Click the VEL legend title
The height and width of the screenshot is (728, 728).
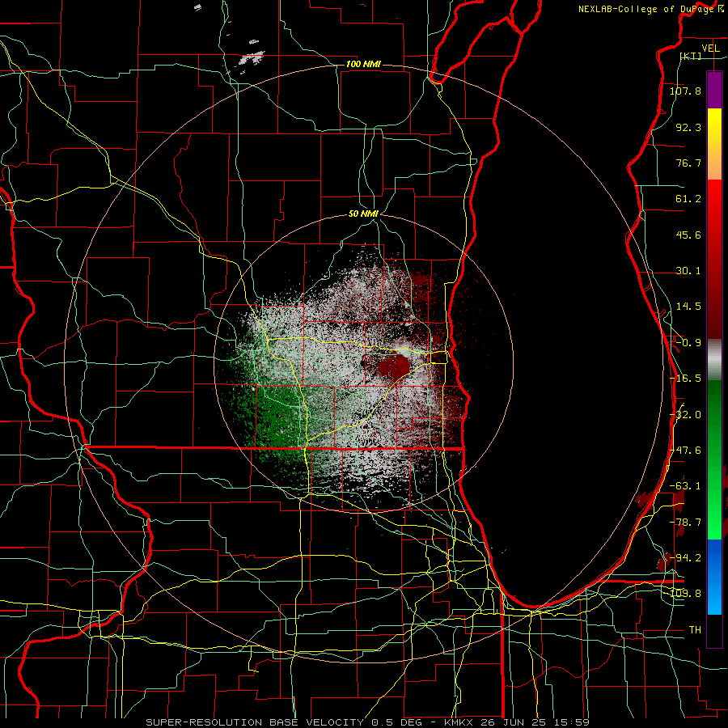pyautogui.click(x=710, y=49)
